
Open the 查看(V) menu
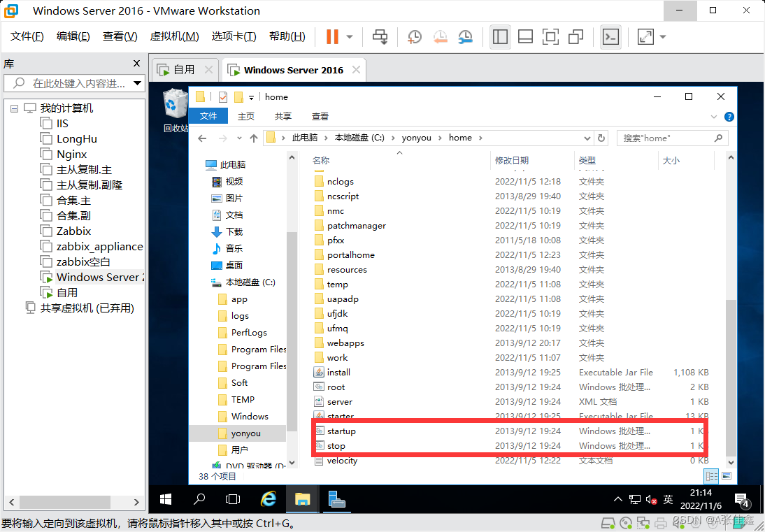[120, 36]
